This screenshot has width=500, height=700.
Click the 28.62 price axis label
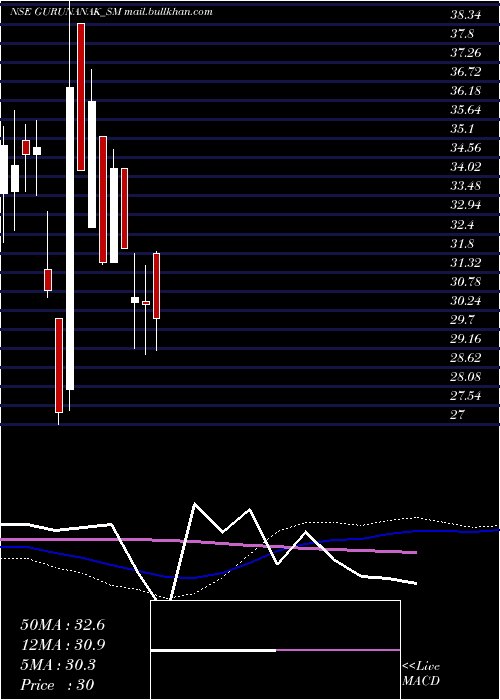click(x=466, y=358)
